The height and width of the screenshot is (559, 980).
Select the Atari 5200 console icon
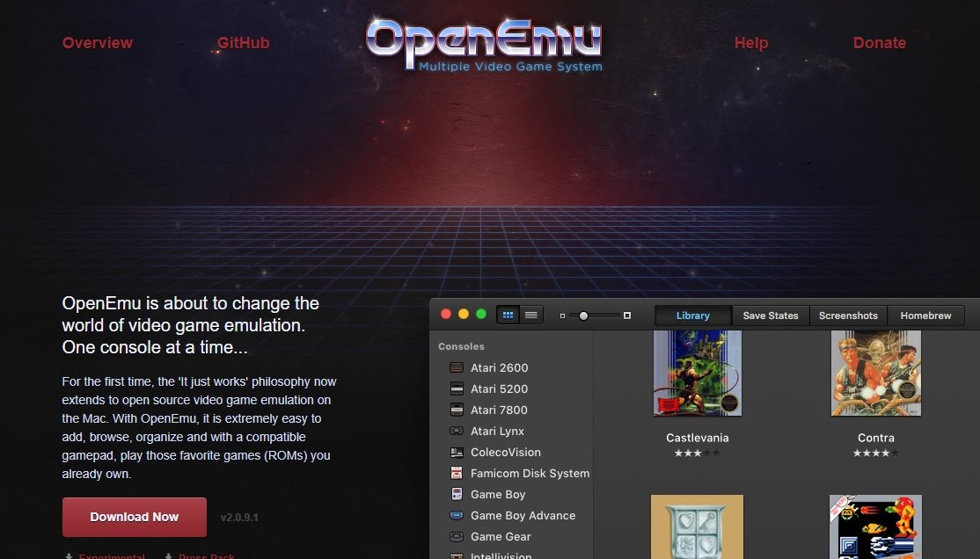(457, 388)
